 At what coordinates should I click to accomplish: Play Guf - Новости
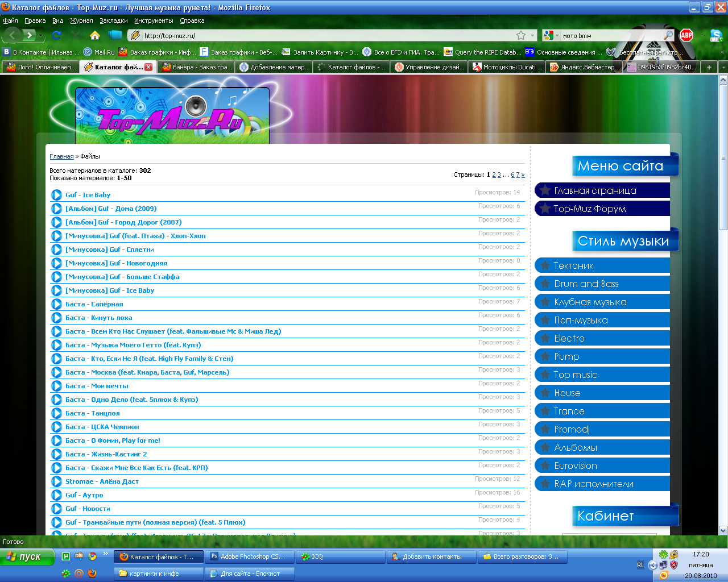pos(56,509)
